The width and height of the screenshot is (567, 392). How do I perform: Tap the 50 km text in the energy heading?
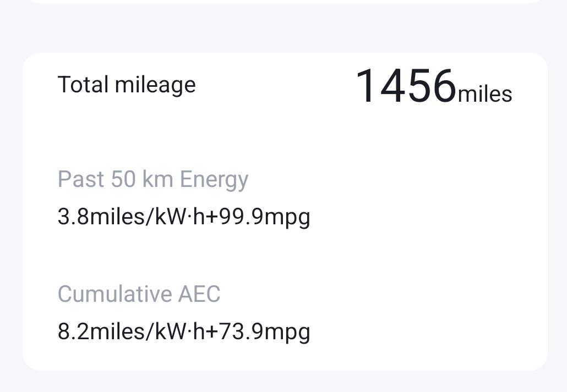pos(142,180)
